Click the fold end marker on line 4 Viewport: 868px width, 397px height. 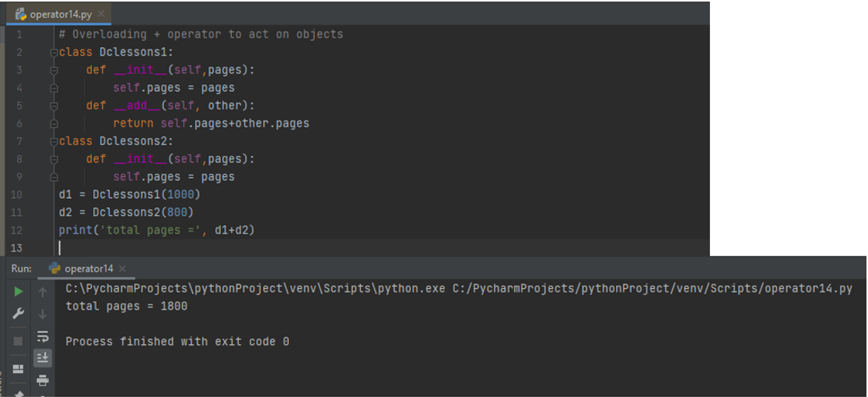pyautogui.click(x=53, y=88)
